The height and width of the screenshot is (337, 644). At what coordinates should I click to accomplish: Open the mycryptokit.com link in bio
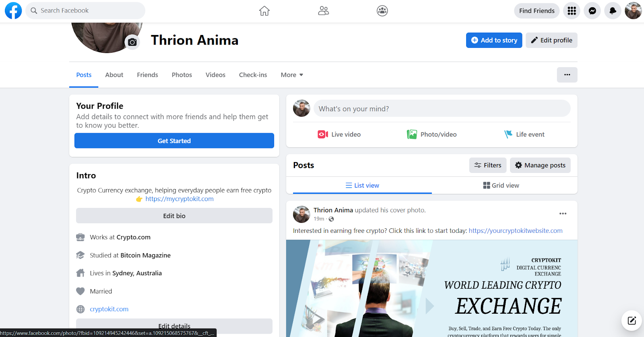click(x=180, y=199)
